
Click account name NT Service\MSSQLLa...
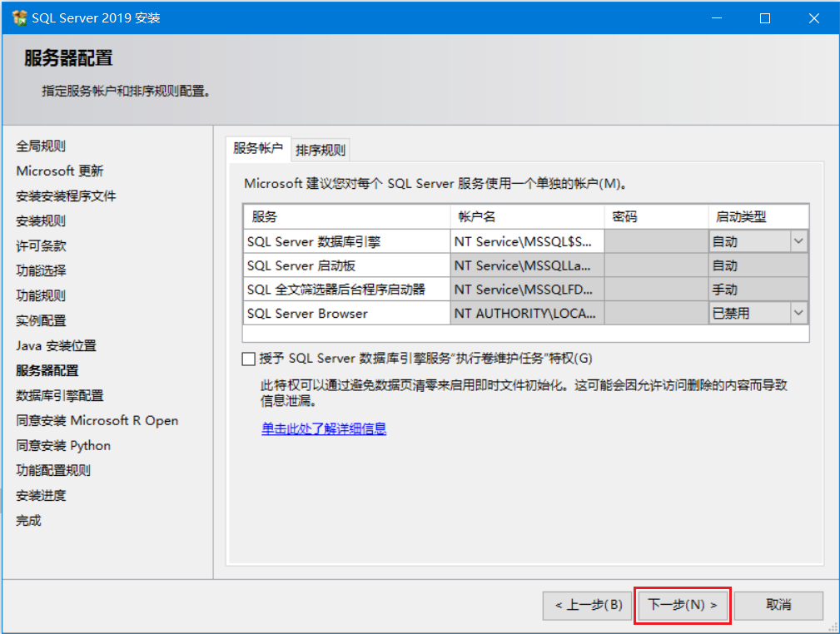527,265
